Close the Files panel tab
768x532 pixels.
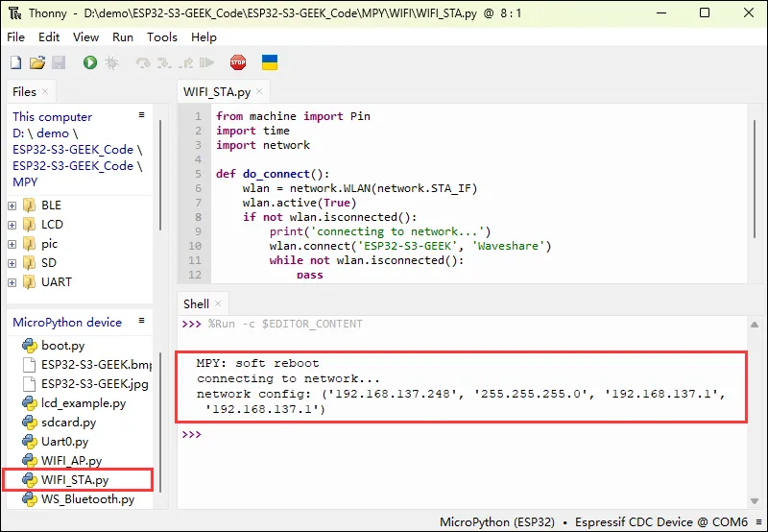click(x=45, y=92)
